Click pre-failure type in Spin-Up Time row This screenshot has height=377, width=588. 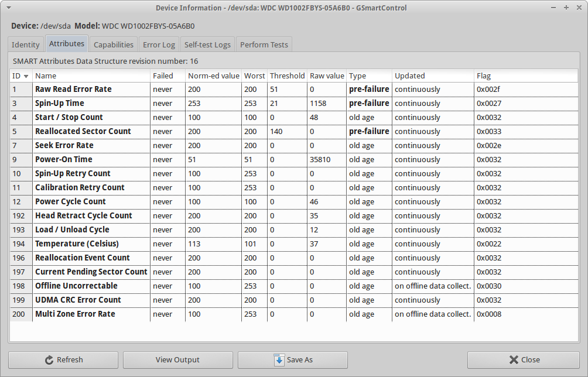pyautogui.click(x=369, y=104)
